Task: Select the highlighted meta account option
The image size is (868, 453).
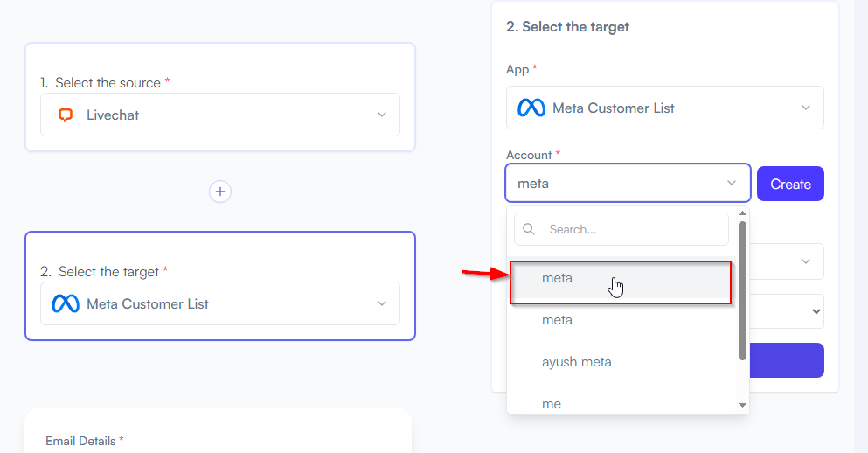Action: 621,282
